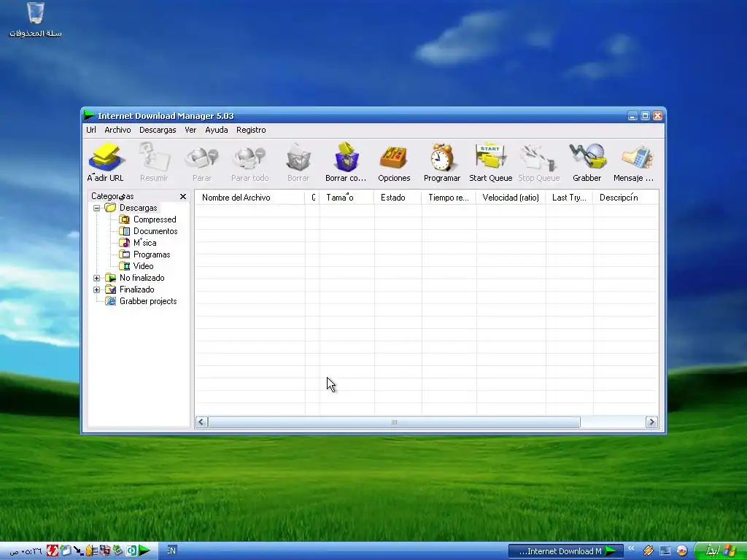The height and width of the screenshot is (560, 747).
Task: Maximize the Internet Download Manager window
Action: coord(645,116)
